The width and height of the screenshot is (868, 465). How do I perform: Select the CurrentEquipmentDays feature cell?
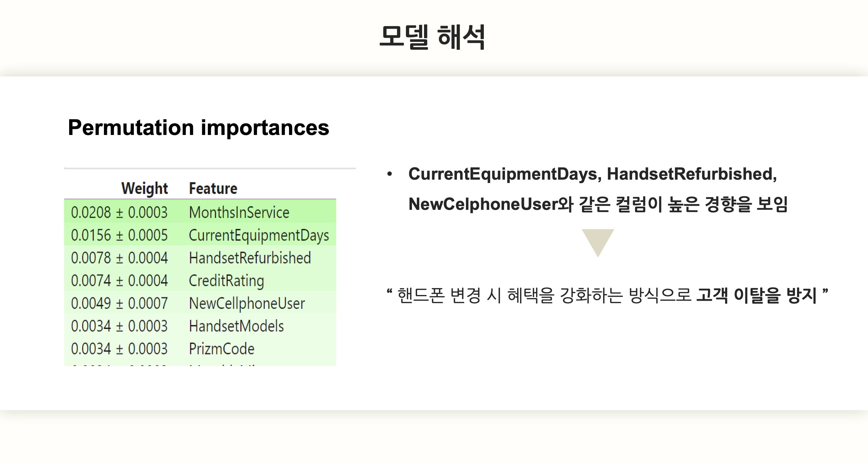pyautogui.click(x=259, y=235)
